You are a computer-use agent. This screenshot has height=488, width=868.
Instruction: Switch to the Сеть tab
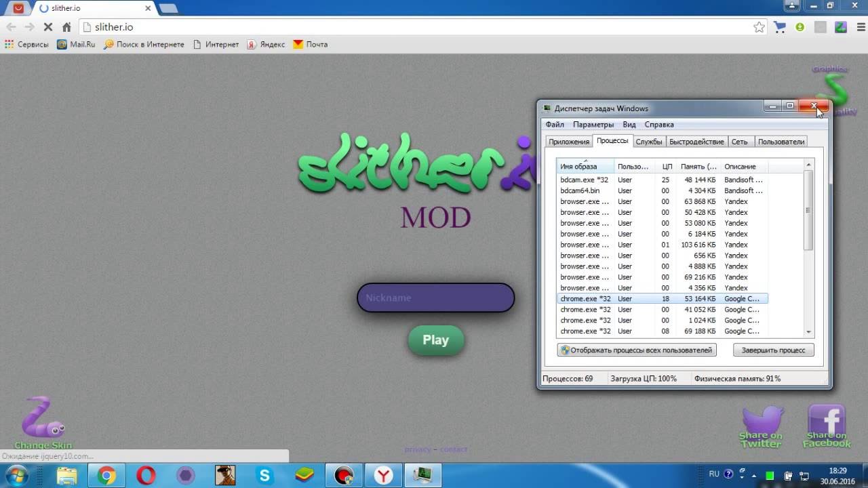coord(740,142)
